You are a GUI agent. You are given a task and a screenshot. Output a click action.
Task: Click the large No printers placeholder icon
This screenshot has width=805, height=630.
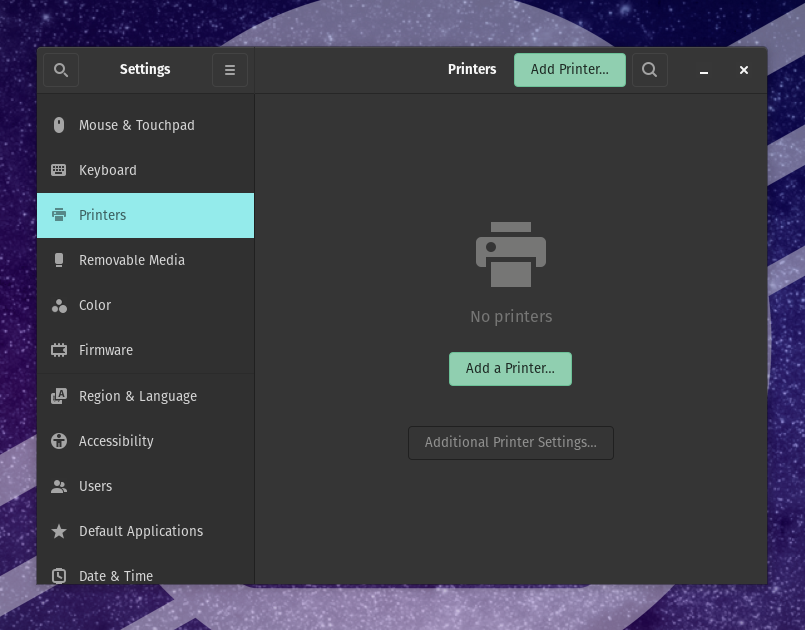[x=510, y=254]
